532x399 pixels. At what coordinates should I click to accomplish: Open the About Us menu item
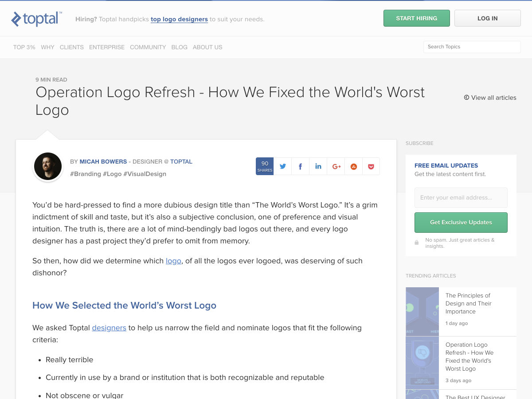pyautogui.click(x=207, y=47)
